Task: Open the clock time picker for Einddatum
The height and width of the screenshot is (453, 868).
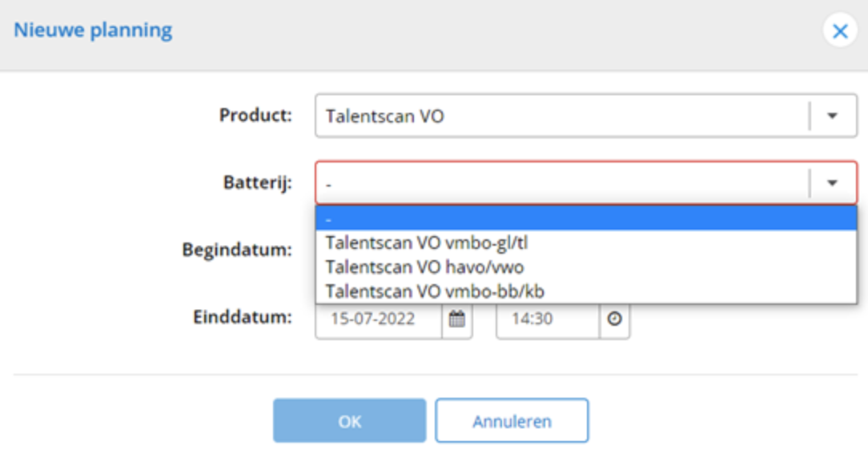Action: click(614, 319)
